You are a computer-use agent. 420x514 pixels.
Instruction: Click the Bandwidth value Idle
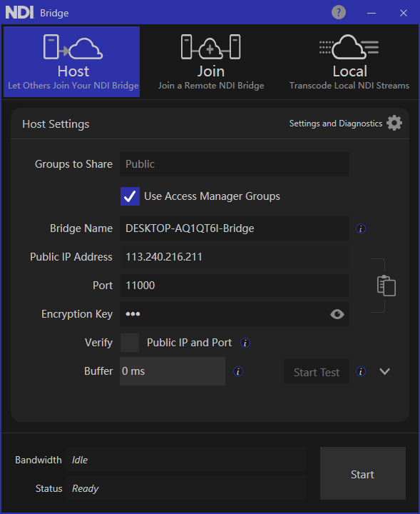[80, 460]
